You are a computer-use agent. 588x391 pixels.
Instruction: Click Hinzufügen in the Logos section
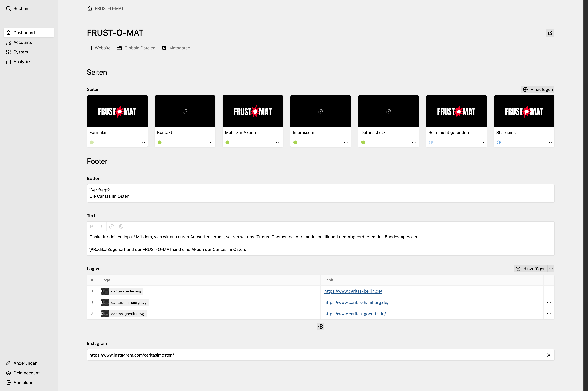[531, 269]
